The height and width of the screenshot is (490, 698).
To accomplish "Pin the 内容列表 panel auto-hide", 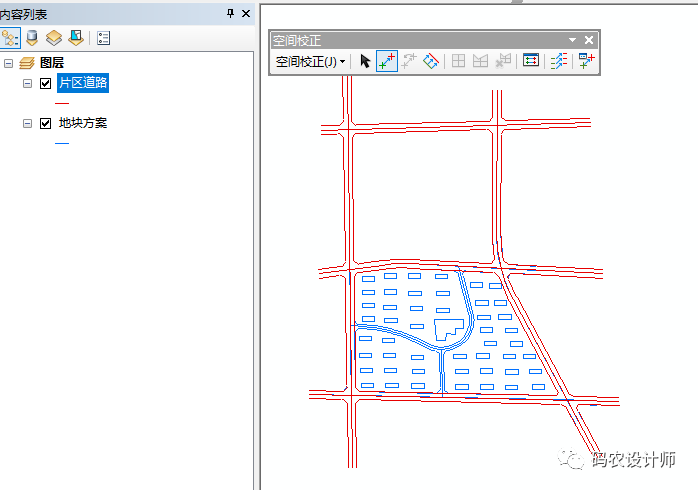I will click(231, 13).
